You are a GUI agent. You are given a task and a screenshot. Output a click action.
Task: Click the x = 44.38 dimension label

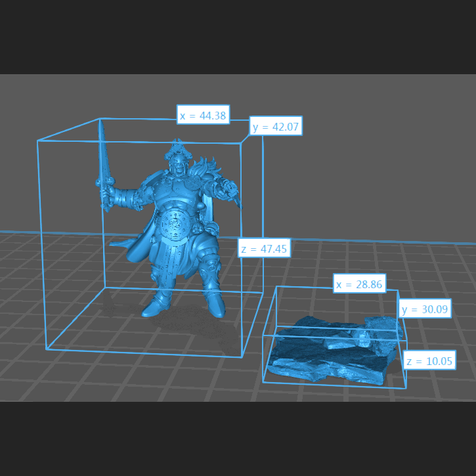tap(203, 116)
